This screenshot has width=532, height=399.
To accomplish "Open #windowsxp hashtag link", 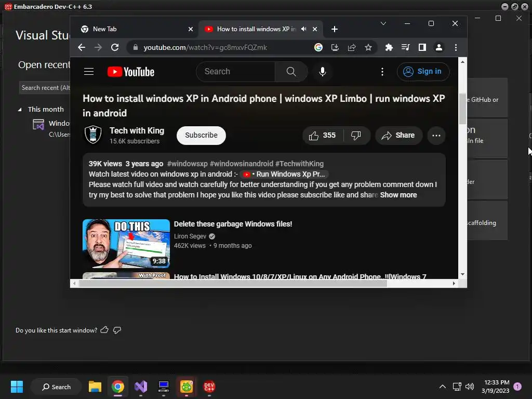I will coord(187,164).
